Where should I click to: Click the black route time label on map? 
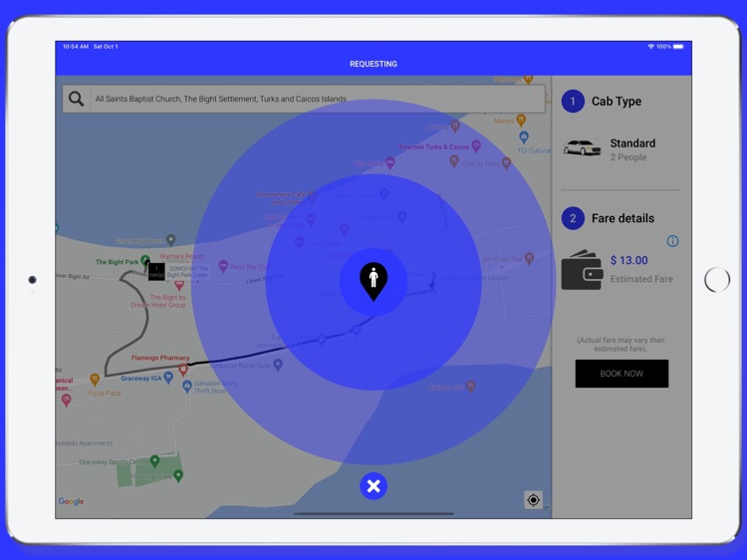pos(156,272)
